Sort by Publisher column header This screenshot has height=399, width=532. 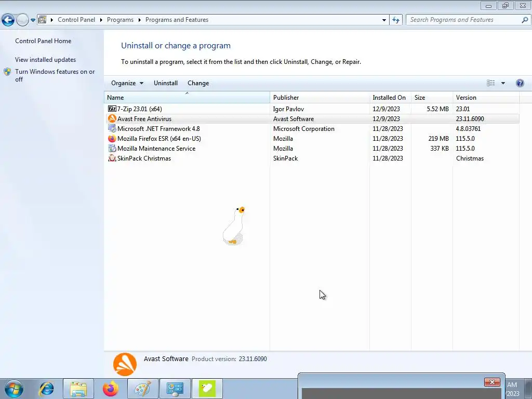pyautogui.click(x=320, y=97)
